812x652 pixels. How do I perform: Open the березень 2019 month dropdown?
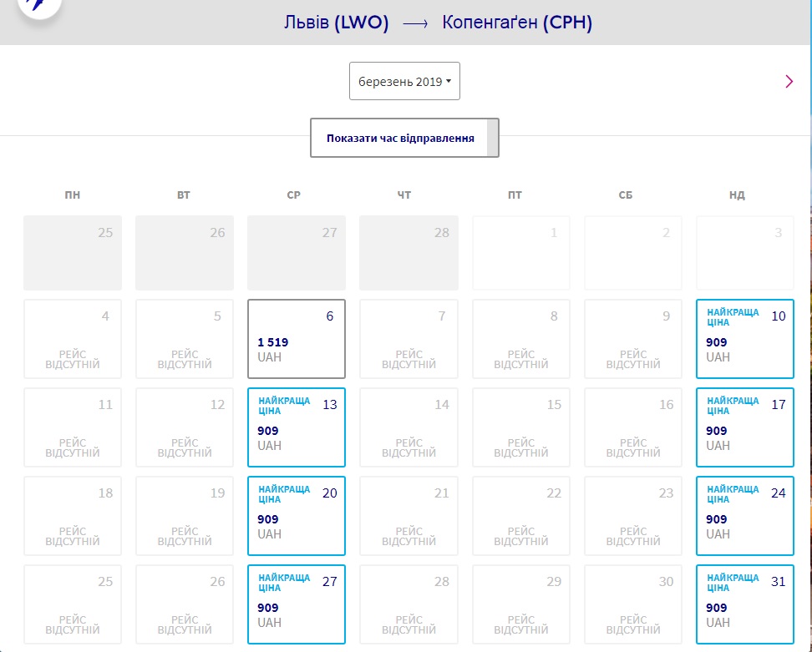(x=404, y=82)
